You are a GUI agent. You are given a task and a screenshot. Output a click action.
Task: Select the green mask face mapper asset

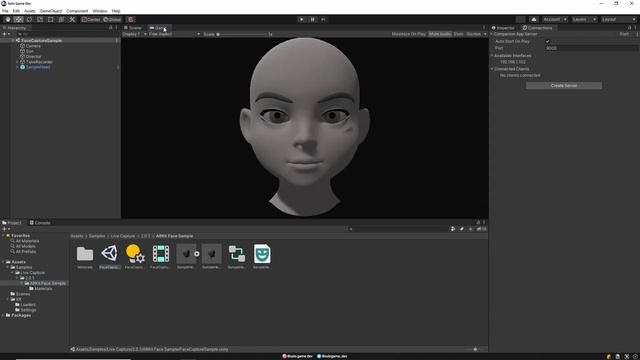(x=262, y=253)
